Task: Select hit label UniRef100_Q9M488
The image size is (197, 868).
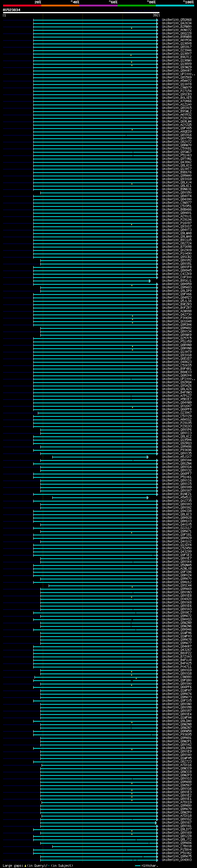Action: 177,782
